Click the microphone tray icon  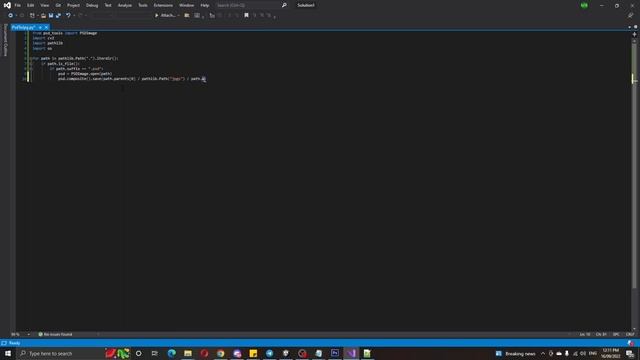[x=567, y=353]
